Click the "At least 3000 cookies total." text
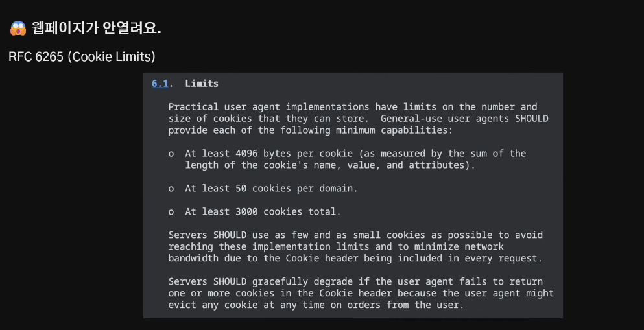This screenshot has height=330, width=644. click(x=263, y=212)
